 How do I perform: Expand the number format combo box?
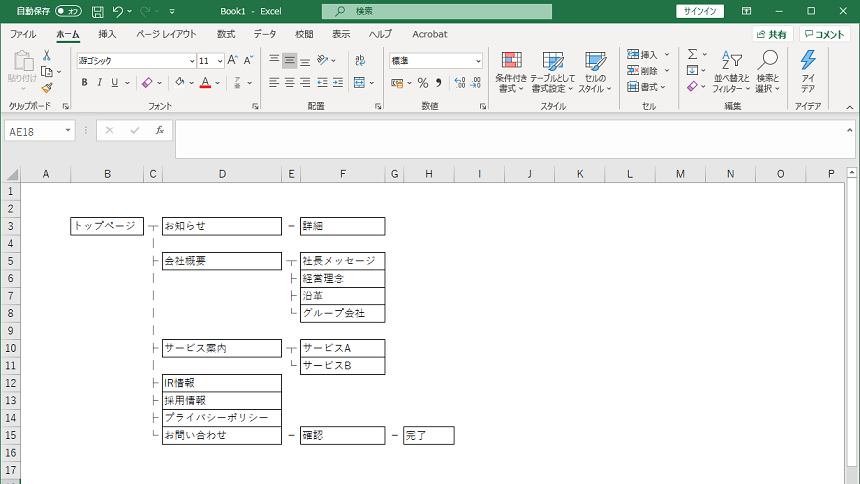tap(477, 61)
